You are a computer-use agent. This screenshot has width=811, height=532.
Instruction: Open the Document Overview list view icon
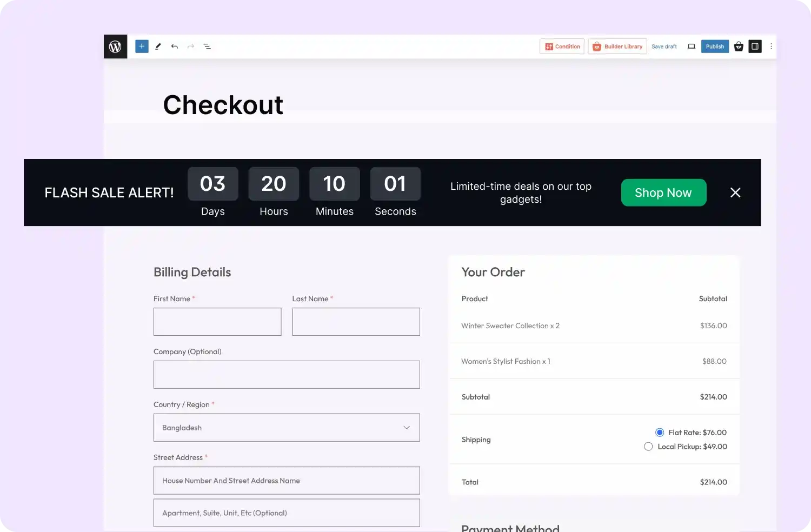click(207, 46)
